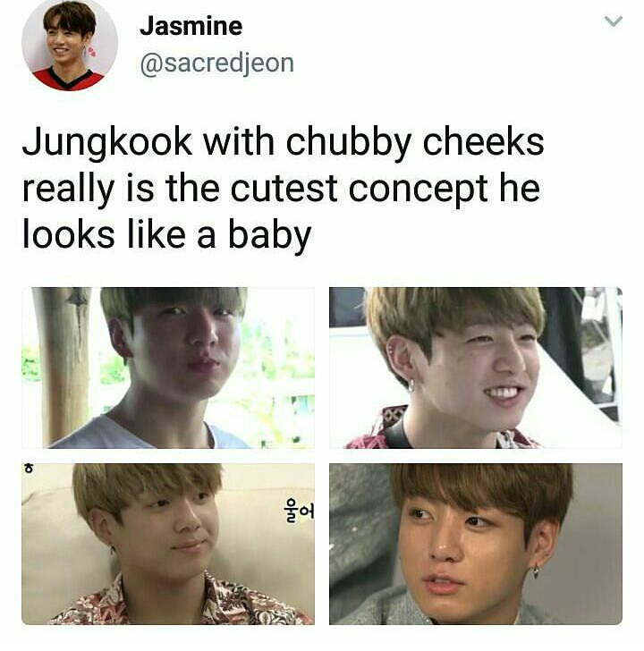Select the tweet text about chubby cheeks

(x=283, y=189)
